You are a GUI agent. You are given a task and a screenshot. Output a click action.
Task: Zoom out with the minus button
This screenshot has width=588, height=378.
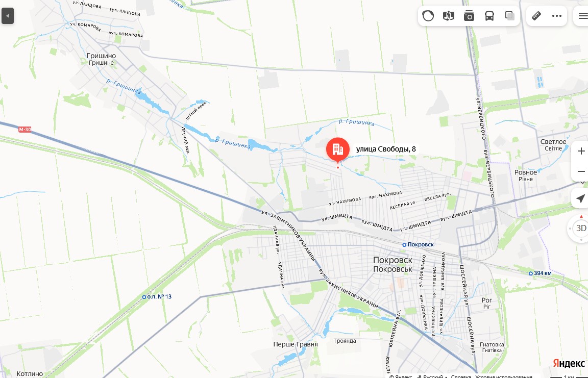(x=581, y=171)
